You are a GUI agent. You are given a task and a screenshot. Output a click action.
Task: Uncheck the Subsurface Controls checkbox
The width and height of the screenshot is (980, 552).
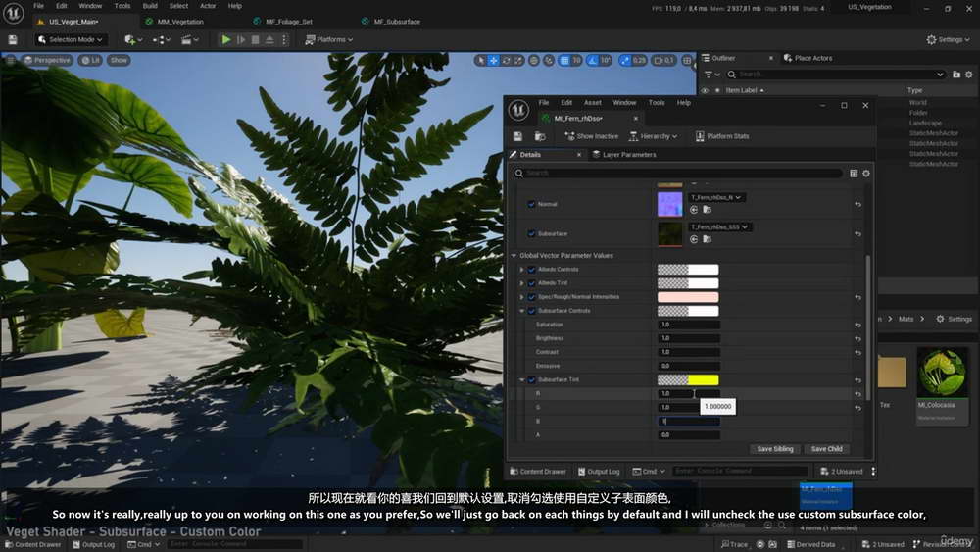click(532, 311)
